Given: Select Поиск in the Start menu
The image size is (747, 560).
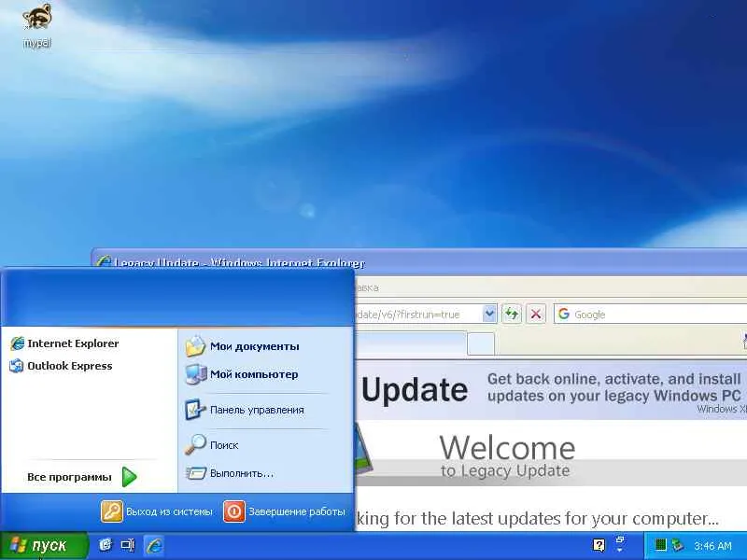Looking at the screenshot, I should click(x=212, y=445).
